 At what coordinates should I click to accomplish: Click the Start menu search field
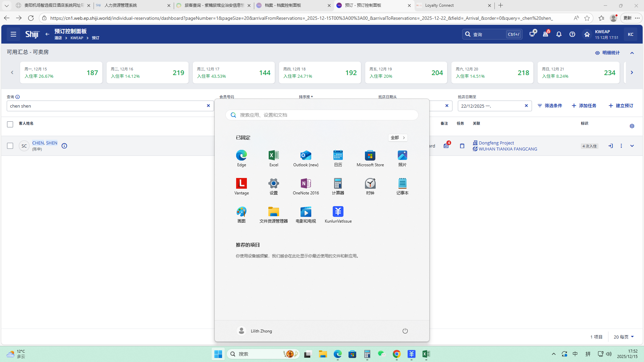coord(322,115)
